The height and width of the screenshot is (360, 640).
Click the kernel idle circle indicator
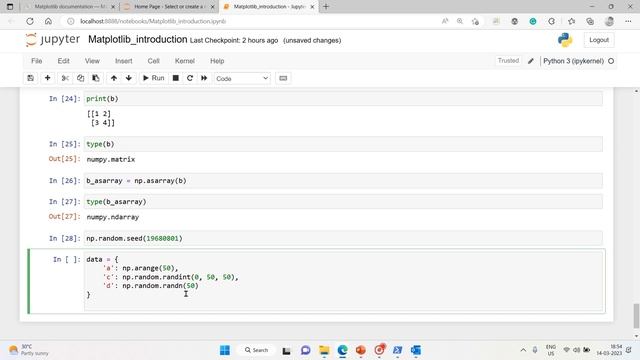coord(611,61)
